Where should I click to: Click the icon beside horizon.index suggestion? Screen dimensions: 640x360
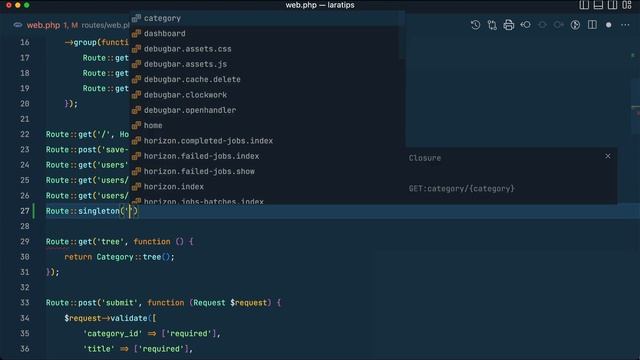(x=136, y=187)
